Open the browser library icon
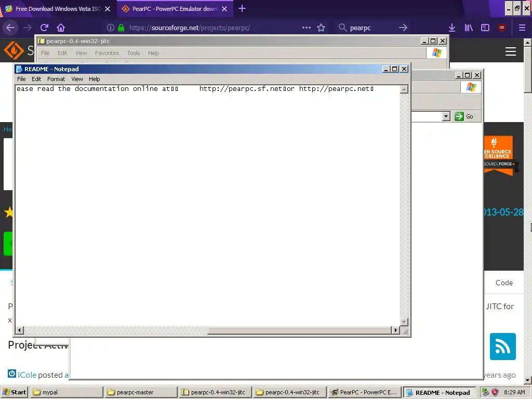532x399 pixels. [469, 28]
